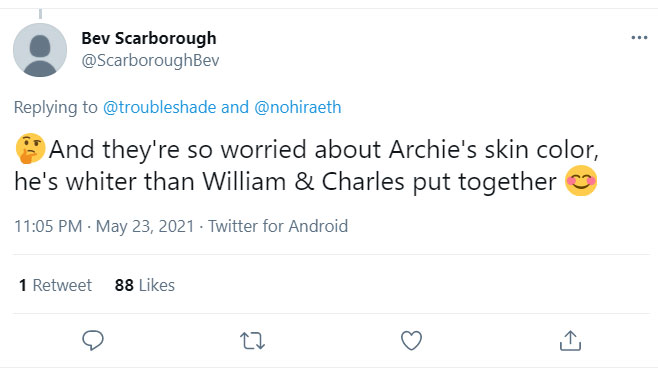
Task: View the 88 Likes list
Action: click(x=145, y=285)
